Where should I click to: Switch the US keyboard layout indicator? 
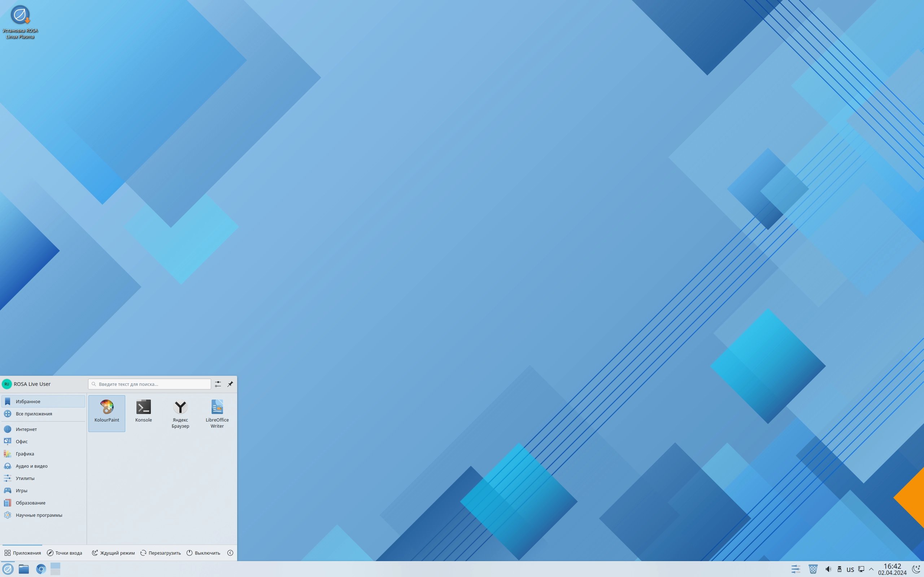click(x=850, y=569)
